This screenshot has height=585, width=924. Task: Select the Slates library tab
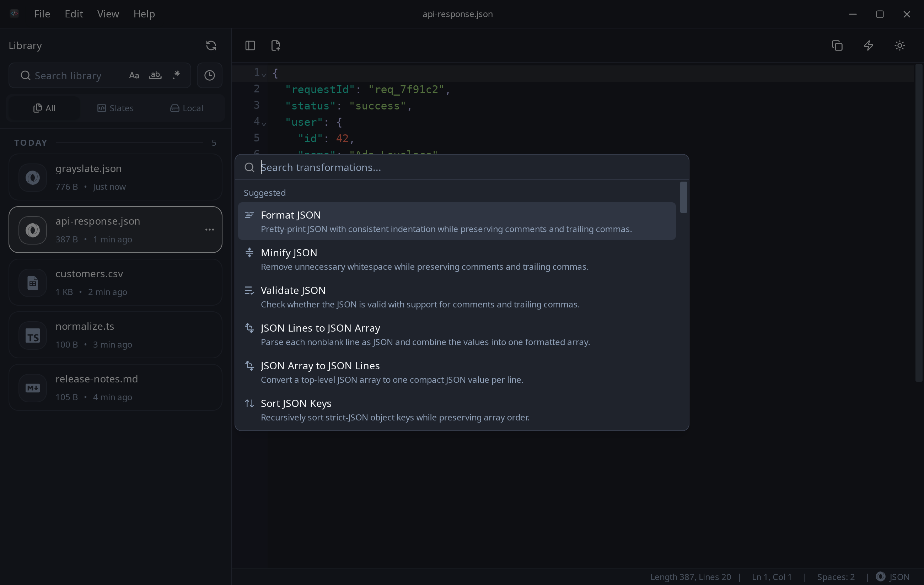pos(116,108)
